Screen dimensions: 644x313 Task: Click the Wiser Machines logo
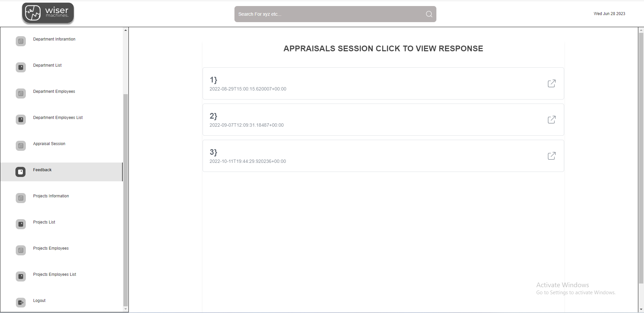48,13
